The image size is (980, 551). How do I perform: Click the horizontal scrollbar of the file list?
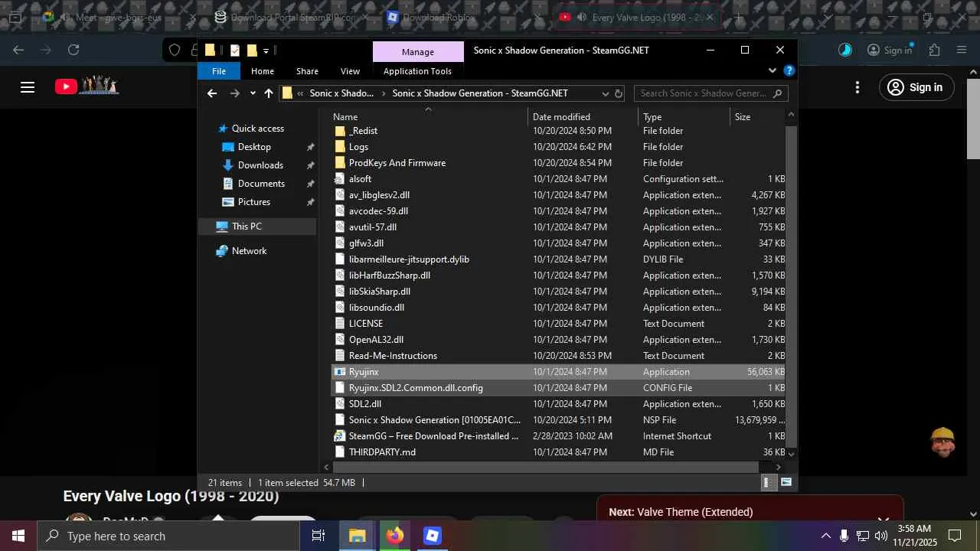tap(545, 467)
